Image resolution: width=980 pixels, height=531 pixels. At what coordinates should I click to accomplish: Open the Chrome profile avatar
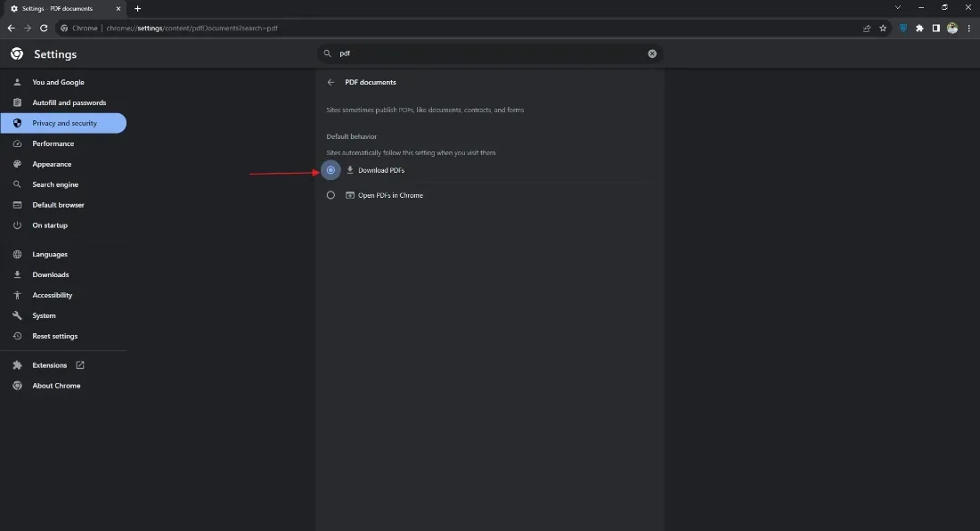click(951, 28)
